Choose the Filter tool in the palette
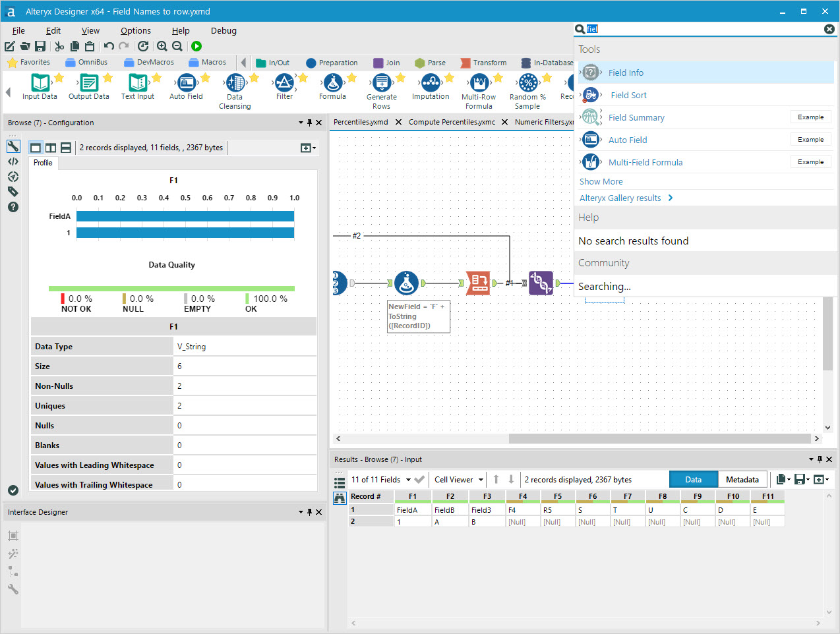Viewport: 840px width, 634px height. (x=284, y=86)
